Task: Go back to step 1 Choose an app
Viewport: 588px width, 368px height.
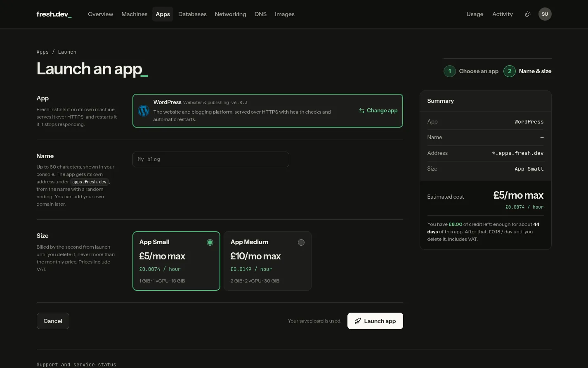Action: point(471,71)
